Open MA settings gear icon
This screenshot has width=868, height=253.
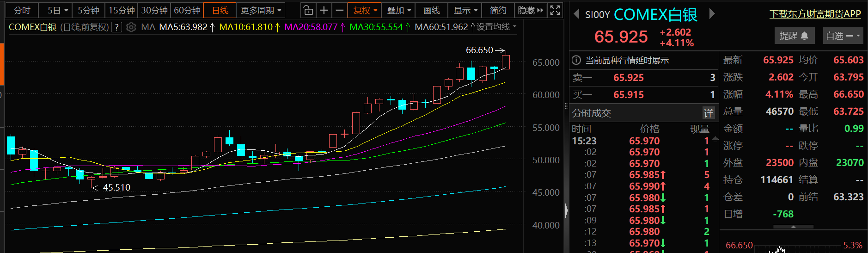click(131, 27)
